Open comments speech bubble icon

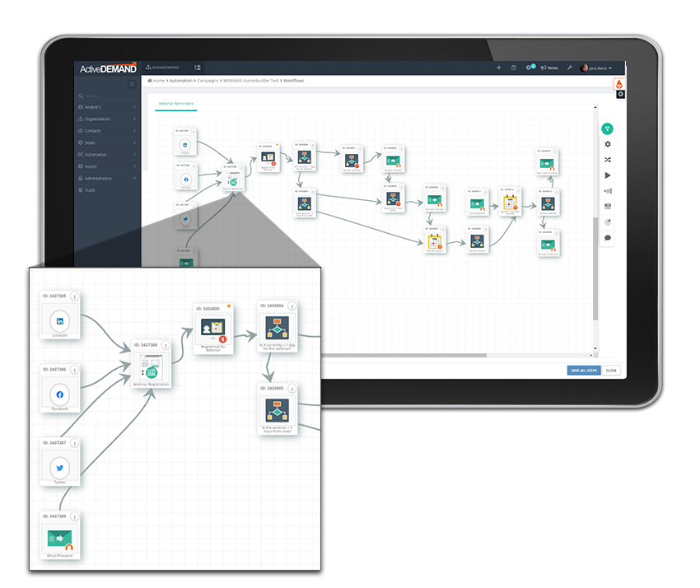(x=608, y=237)
